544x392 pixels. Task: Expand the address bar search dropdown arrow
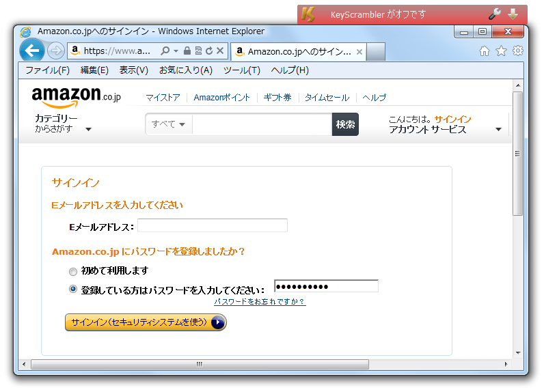point(176,51)
